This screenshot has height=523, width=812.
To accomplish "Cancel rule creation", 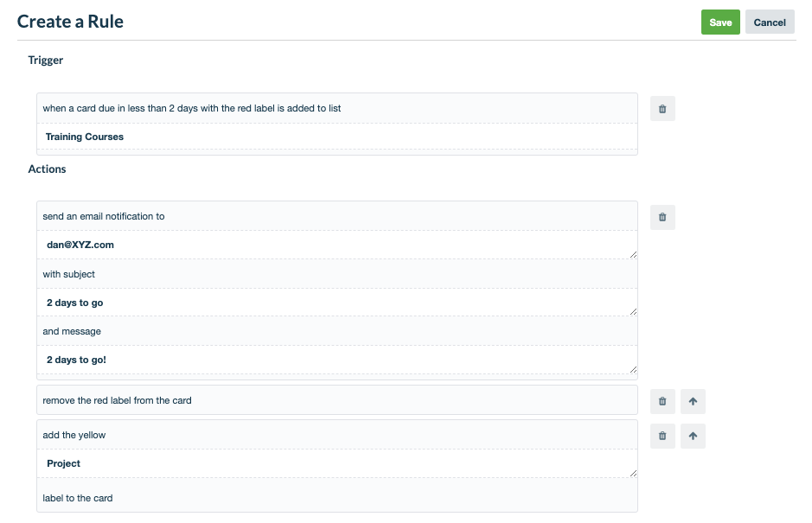I will (769, 22).
